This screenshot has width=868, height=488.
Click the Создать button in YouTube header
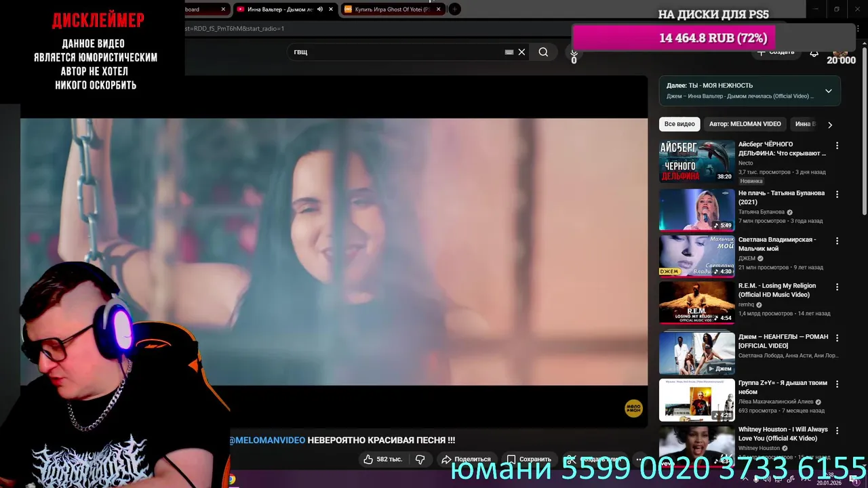pos(775,52)
